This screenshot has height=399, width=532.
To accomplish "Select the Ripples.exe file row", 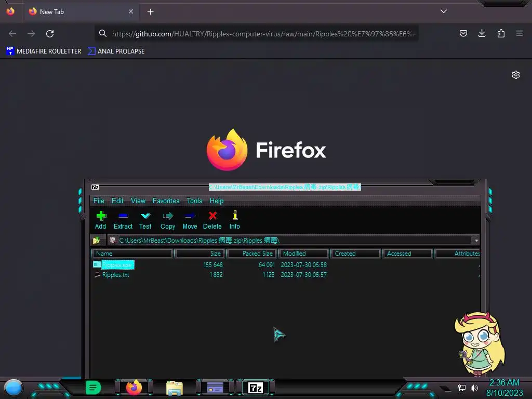I will 285,264.
